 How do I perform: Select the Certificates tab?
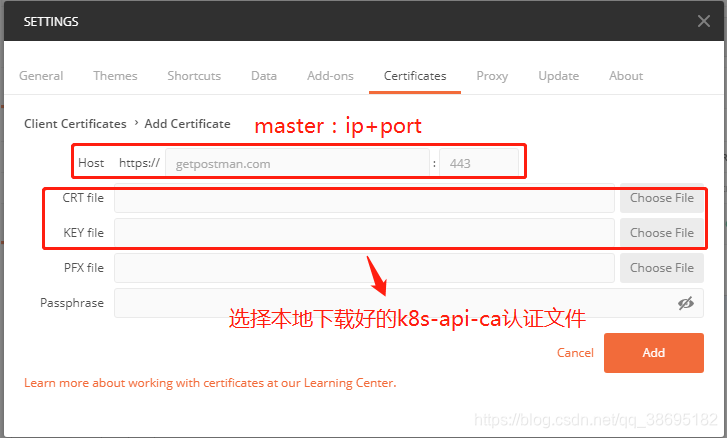(x=415, y=76)
